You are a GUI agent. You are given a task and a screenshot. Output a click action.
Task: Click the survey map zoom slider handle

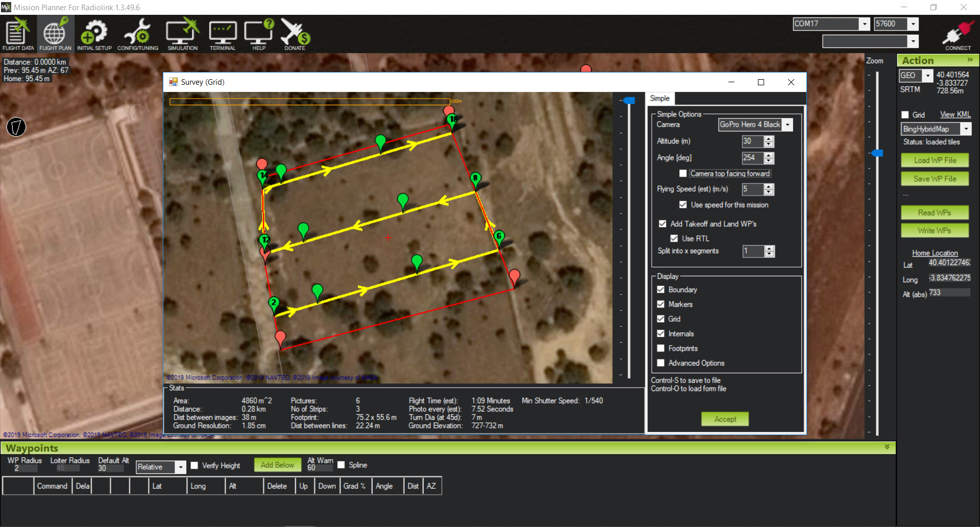(x=629, y=101)
